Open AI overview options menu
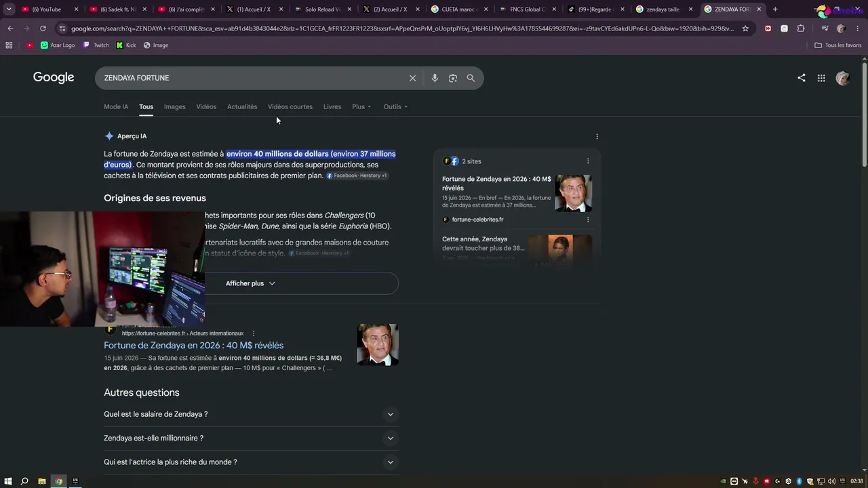 (x=597, y=136)
